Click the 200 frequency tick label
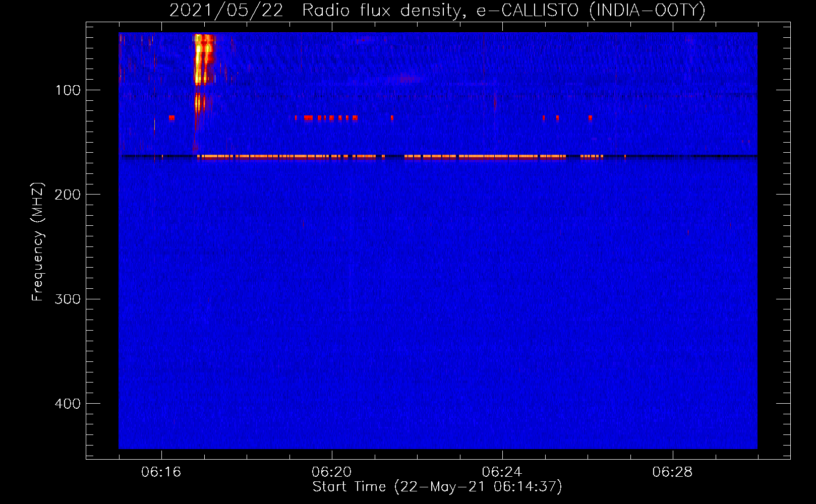The image size is (816, 504). [68, 195]
